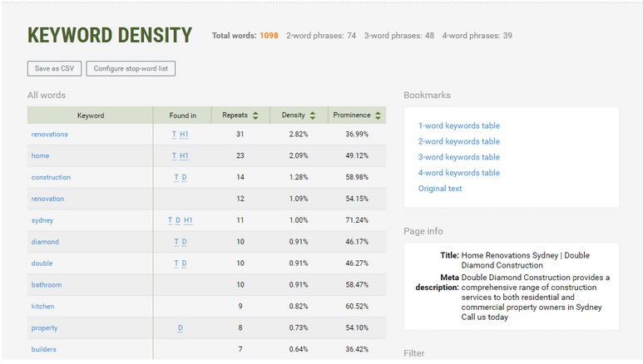The width and height of the screenshot is (643, 364).
Task: Click D tag in construction row
Action: tap(184, 178)
